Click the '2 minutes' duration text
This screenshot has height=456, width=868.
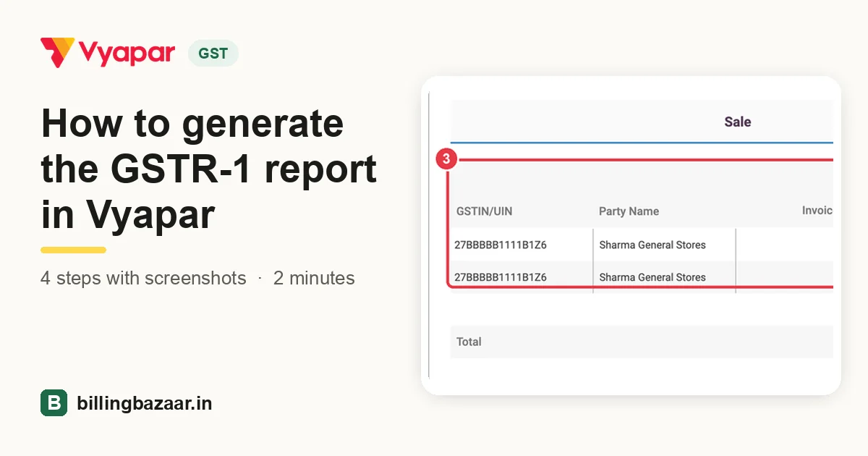314,278
